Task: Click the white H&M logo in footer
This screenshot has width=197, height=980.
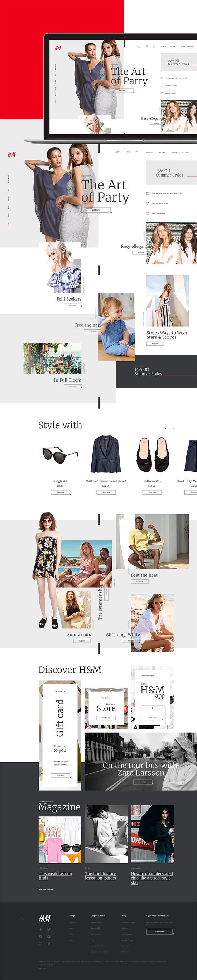Action: [44, 919]
